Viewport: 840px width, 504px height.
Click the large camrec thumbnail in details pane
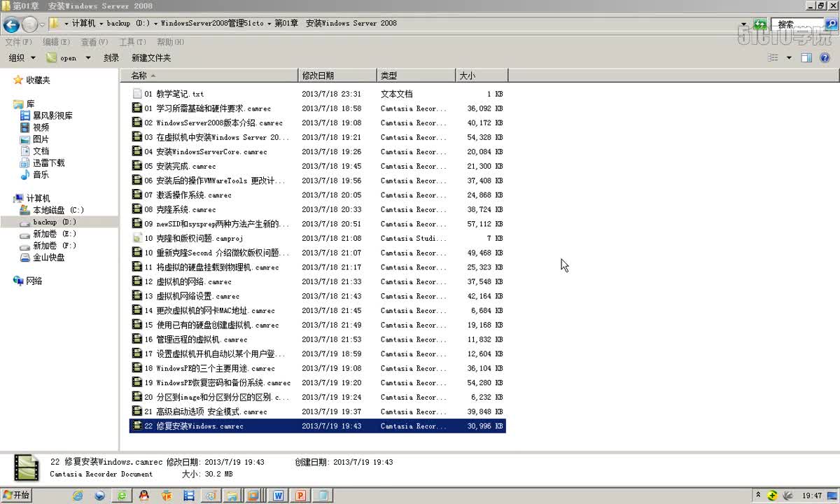(x=27, y=468)
